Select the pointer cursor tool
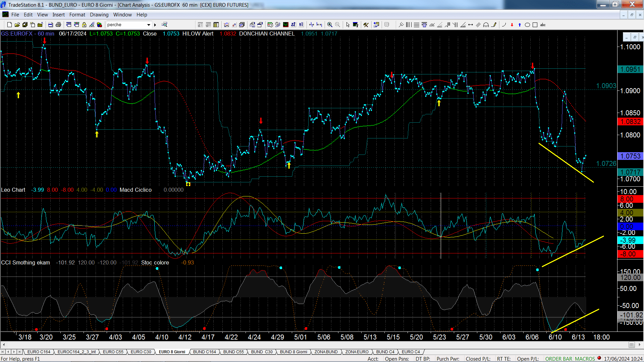The height and width of the screenshot is (362, 644). pyautogui.click(x=348, y=25)
